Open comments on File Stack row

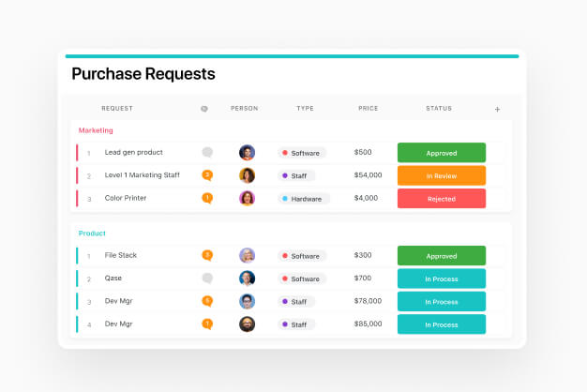[207, 255]
